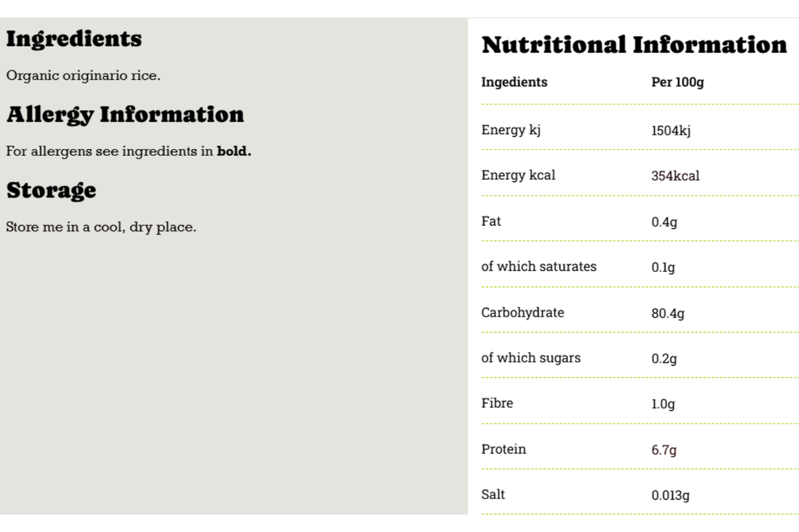Image resolution: width=799 pixels, height=532 pixels.
Task: Click the bold word 'bold.' in allergens text
Action: pyautogui.click(x=233, y=152)
